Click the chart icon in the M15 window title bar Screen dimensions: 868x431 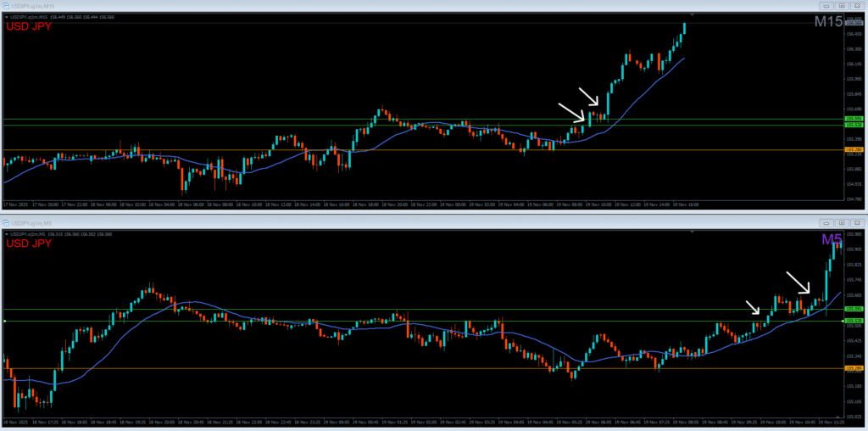click(x=6, y=5)
